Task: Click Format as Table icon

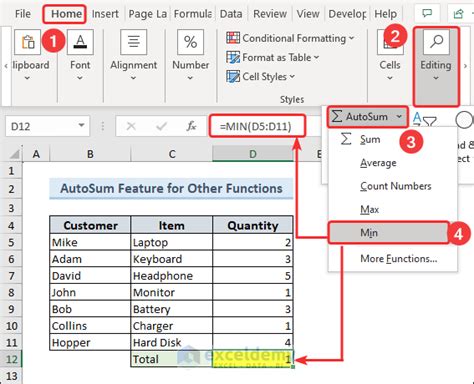Action: click(233, 57)
